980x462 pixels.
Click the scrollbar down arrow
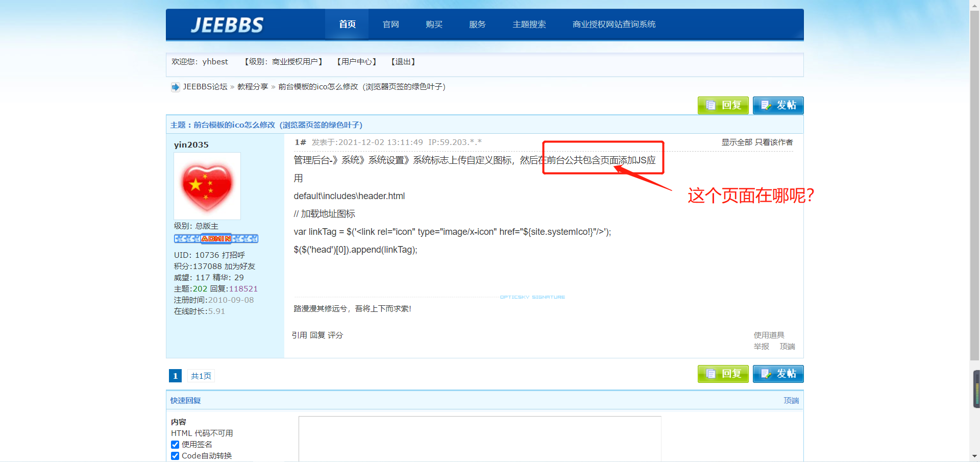[975, 456]
